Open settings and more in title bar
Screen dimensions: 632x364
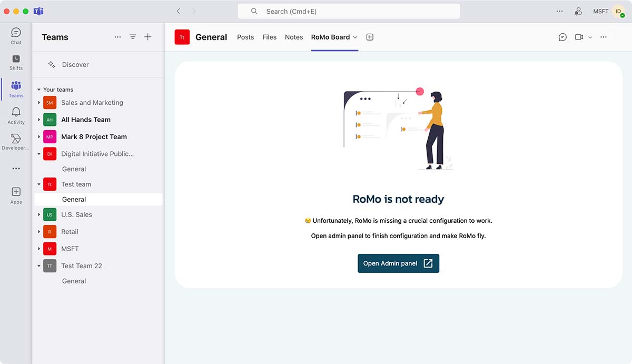(560, 11)
